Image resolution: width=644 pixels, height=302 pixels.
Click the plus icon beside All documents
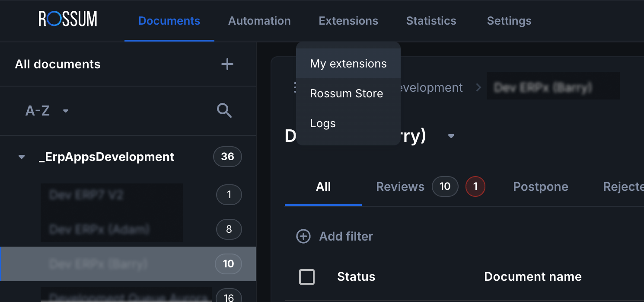[x=227, y=64]
